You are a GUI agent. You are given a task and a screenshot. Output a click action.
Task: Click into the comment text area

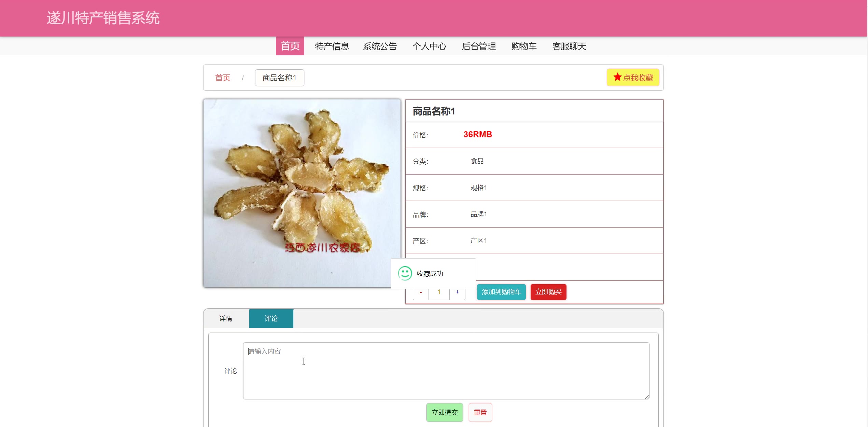(446, 371)
